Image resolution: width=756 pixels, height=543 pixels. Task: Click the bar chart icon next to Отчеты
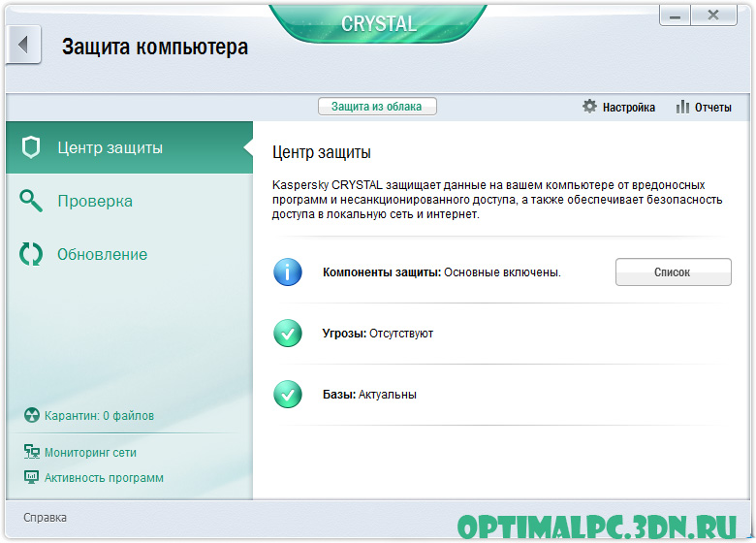[x=682, y=107]
